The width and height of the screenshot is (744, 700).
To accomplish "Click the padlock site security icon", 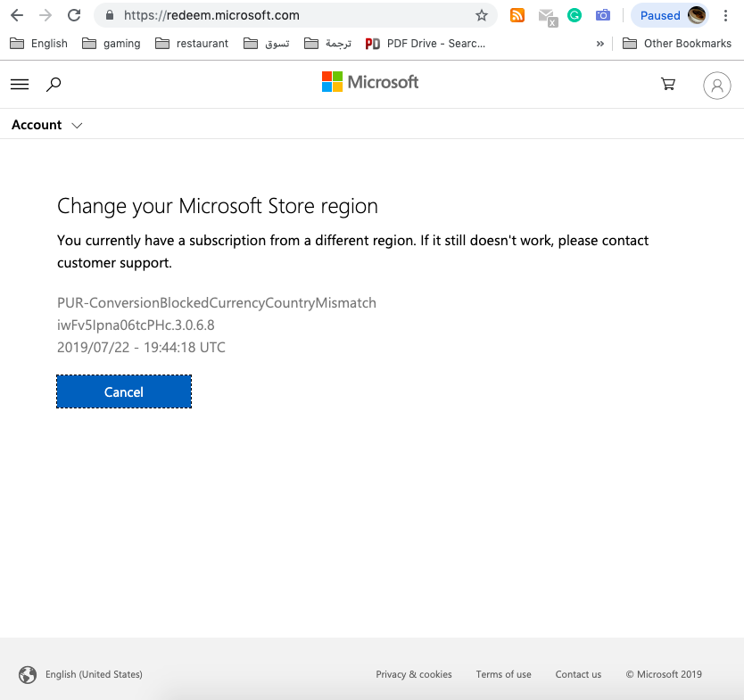I will (110, 16).
